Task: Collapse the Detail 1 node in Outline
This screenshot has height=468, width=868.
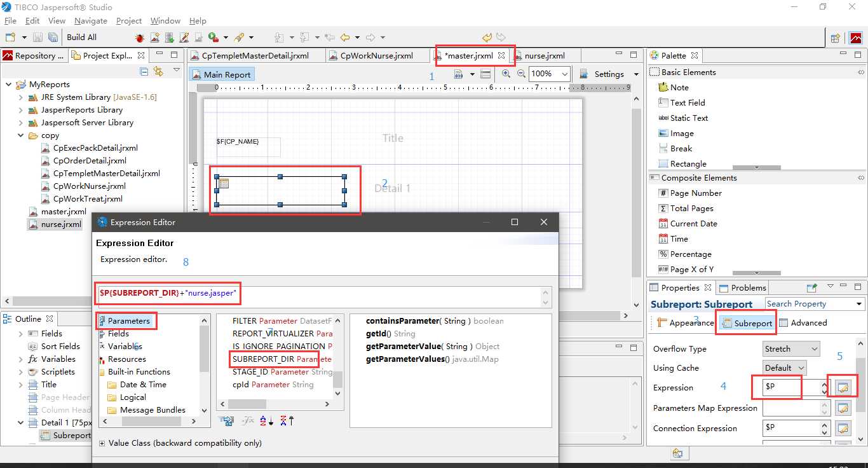Action: pyautogui.click(x=20, y=422)
